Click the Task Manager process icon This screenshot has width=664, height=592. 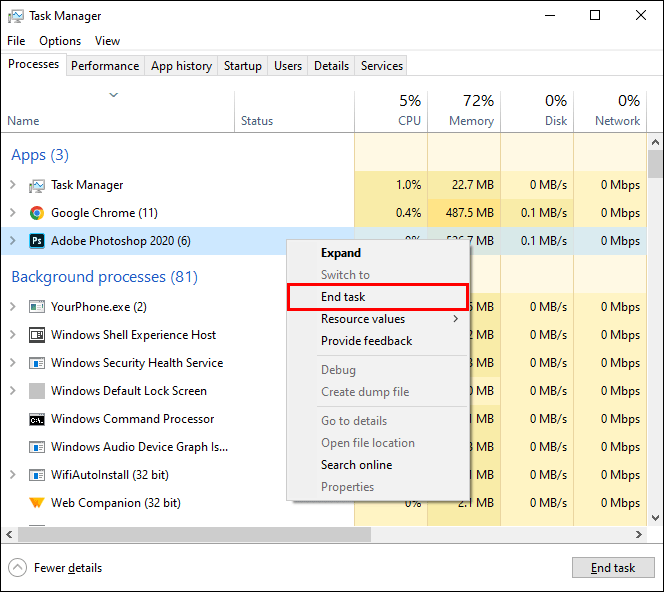[x=37, y=185]
